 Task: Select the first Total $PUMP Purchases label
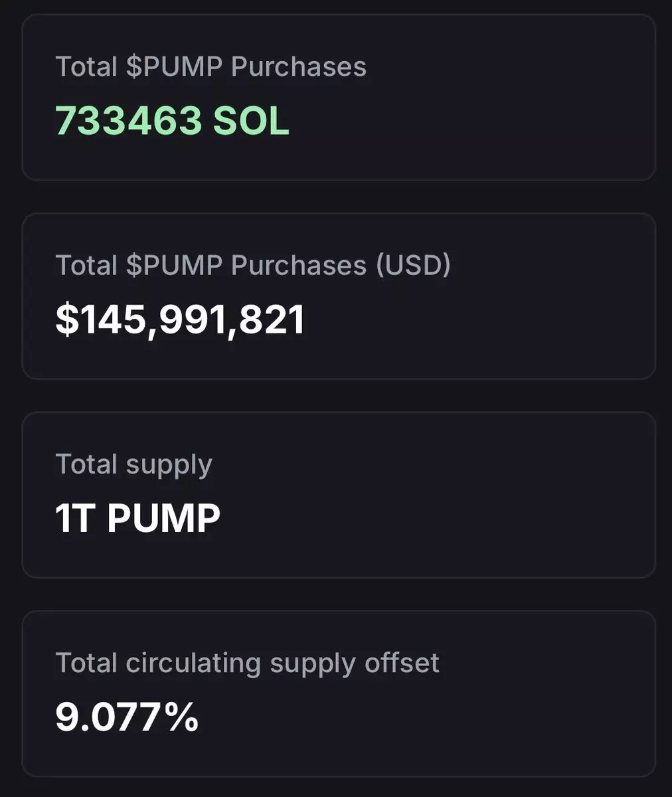point(210,67)
